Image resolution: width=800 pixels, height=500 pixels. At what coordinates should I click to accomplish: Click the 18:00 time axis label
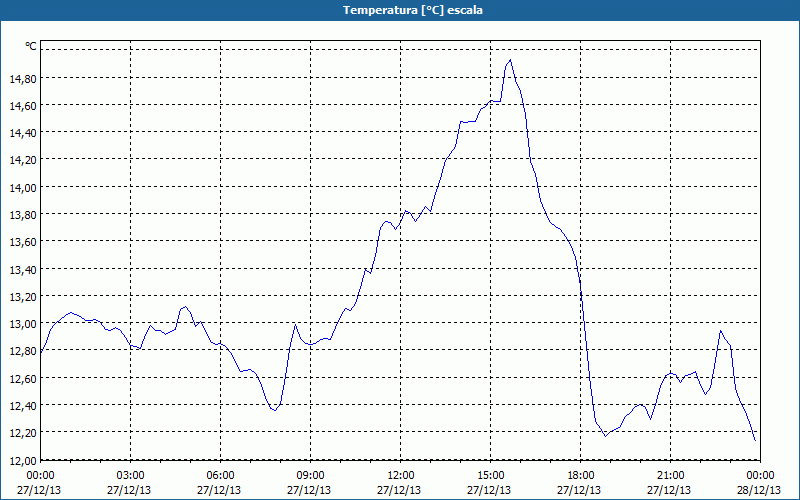(x=581, y=476)
